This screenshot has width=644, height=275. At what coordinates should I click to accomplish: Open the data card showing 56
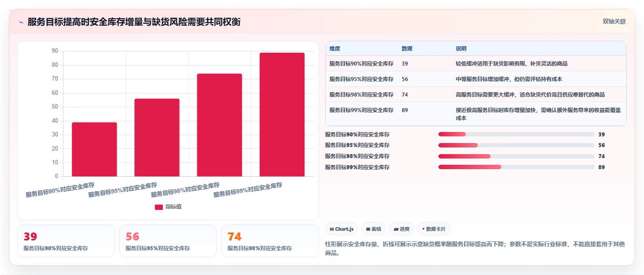tap(168, 241)
